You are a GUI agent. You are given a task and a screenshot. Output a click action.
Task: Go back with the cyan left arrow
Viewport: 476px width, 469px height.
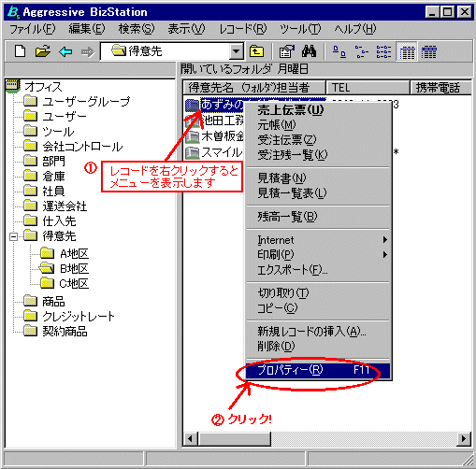point(65,51)
